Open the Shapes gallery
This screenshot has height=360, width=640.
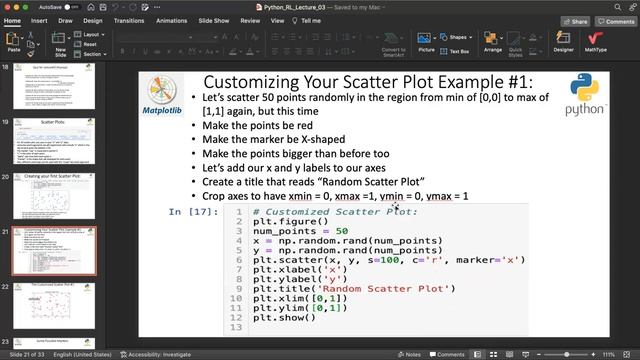click(456, 37)
